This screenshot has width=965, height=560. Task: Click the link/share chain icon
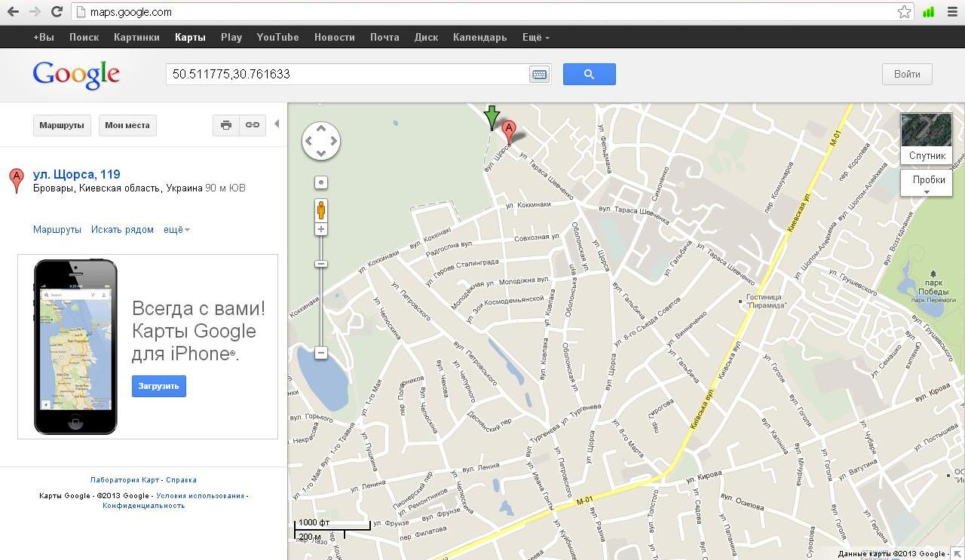pos(253,125)
